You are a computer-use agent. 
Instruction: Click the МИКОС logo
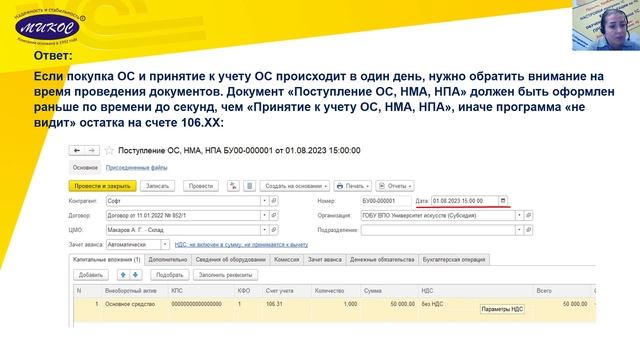47,27
